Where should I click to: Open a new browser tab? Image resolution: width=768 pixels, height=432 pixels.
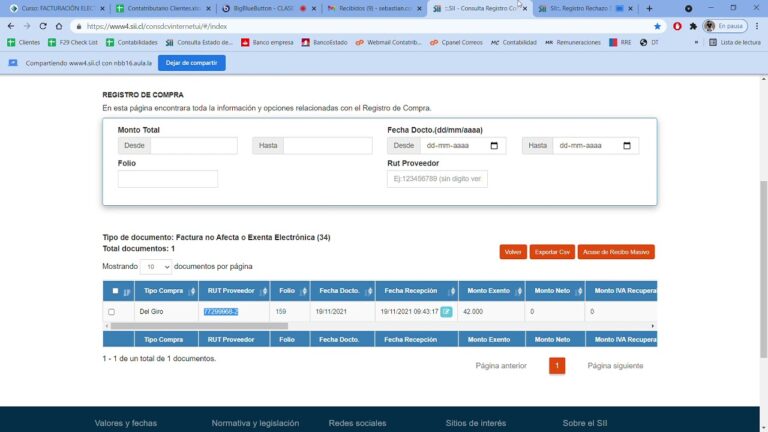[649, 8]
